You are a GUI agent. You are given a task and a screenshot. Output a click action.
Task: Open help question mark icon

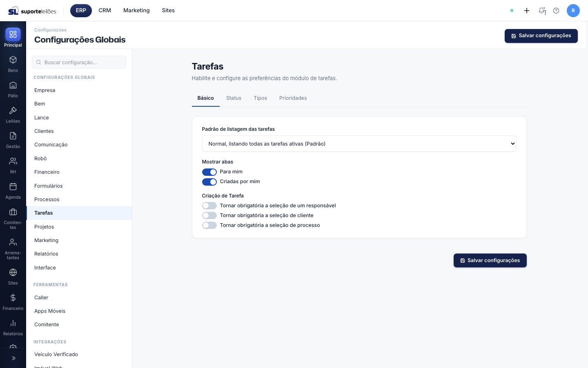coord(556,11)
